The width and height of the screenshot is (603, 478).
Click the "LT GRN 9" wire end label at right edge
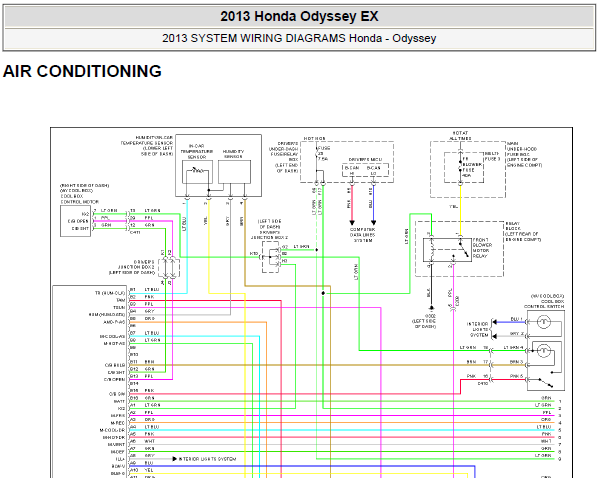(548, 456)
